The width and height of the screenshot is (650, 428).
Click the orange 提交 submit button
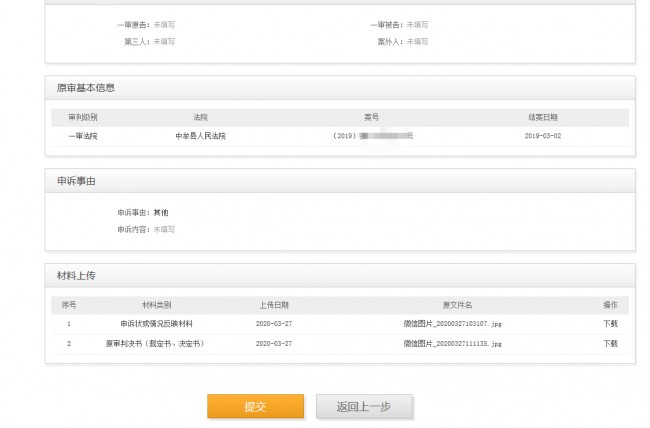coord(255,406)
